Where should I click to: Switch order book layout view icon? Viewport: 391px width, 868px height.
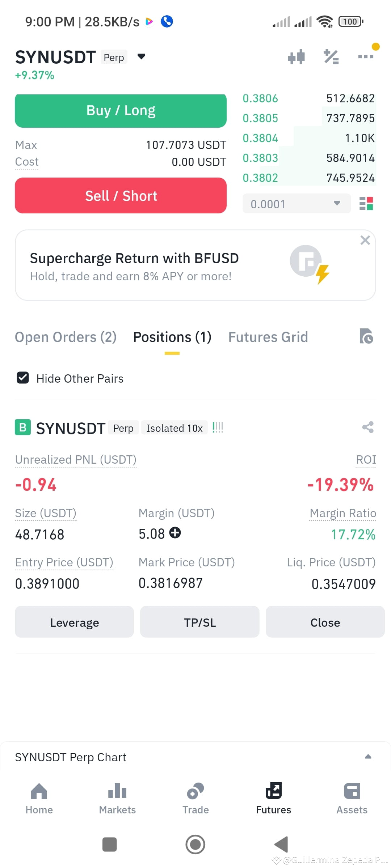(x=366, y=204)
